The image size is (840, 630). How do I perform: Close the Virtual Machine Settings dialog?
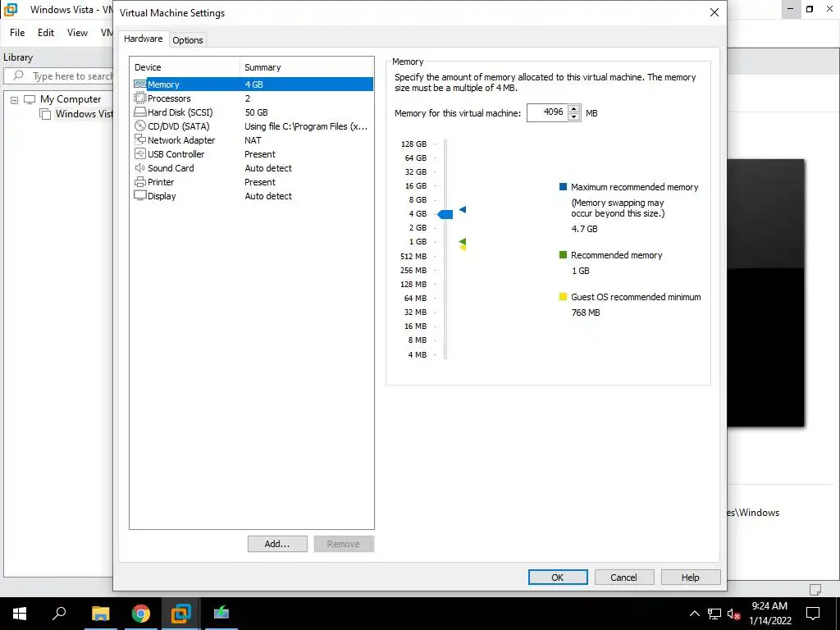[714, 12]
